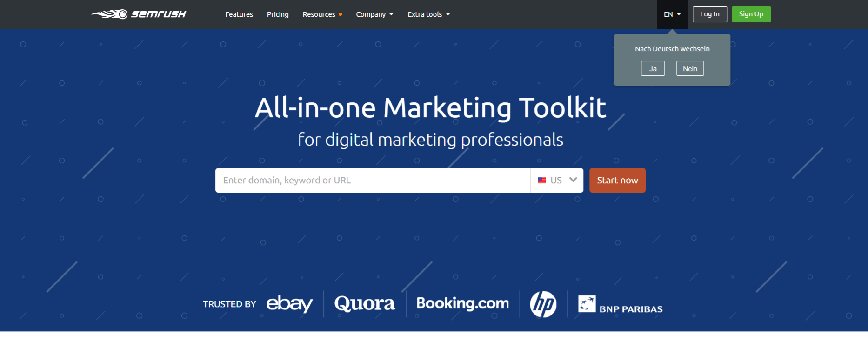Confirm switching to German with Ja
Image resolution: width=868 pixels, height=362 pixels.
point(653,68)
